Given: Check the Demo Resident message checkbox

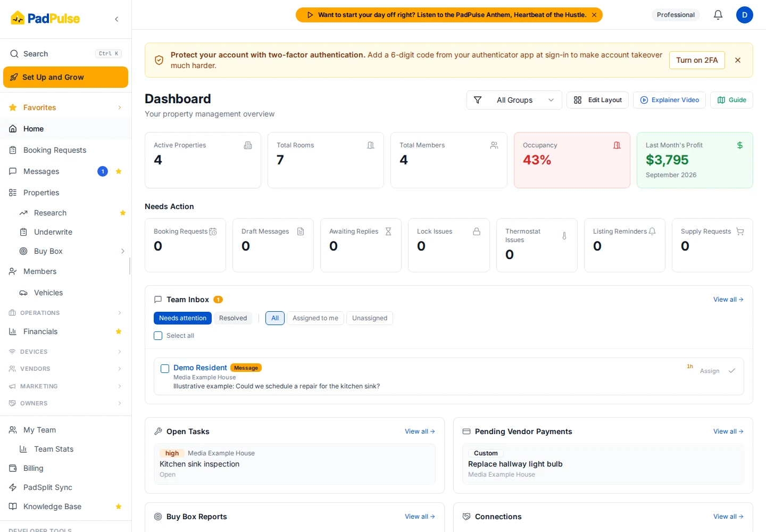Looking at the screenshot, I should pos(165,369).
